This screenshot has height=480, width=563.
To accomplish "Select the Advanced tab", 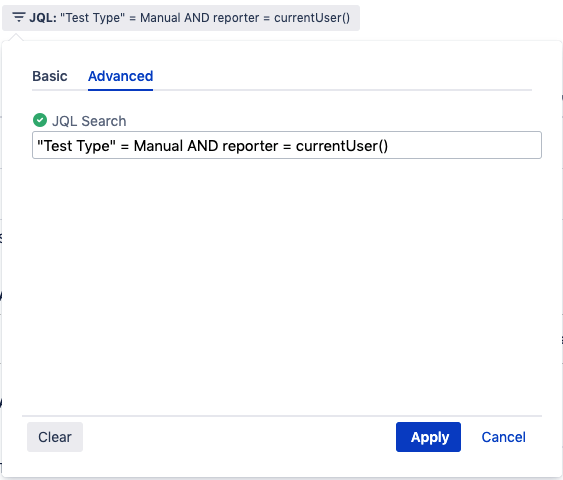I will coord(121,76).
